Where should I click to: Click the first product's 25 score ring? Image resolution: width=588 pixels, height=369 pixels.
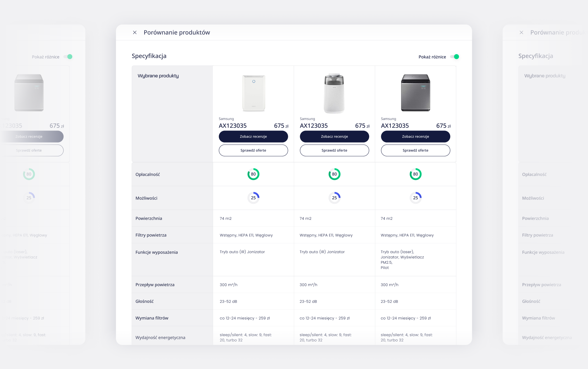tap(253, 198)
